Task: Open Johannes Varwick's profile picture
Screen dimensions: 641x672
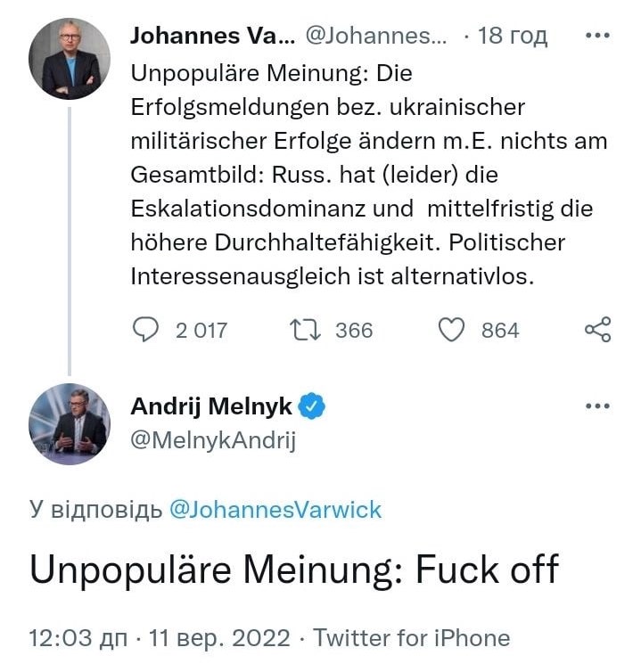Action: tap(70, 58)
